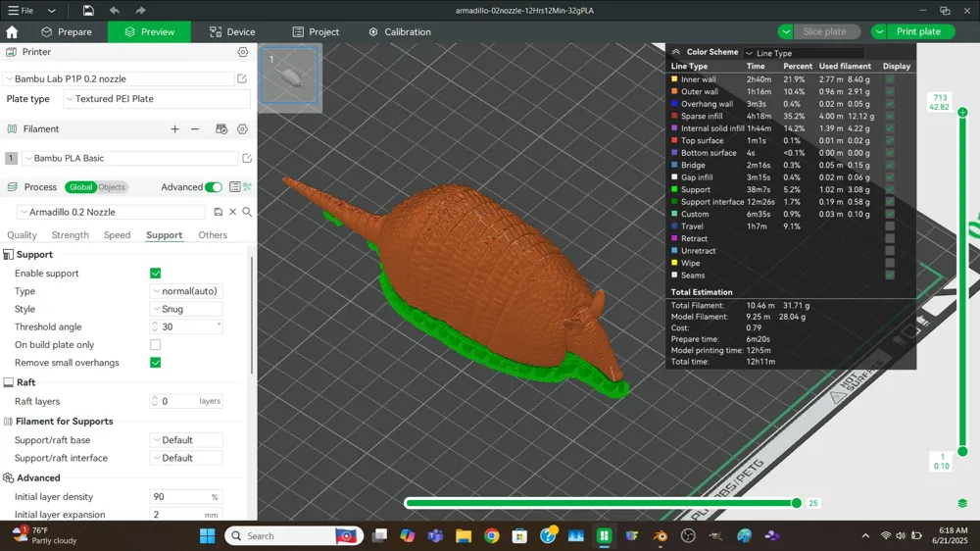
Task: Uncheck Enable support checkbox
Action: pos(156,274)
